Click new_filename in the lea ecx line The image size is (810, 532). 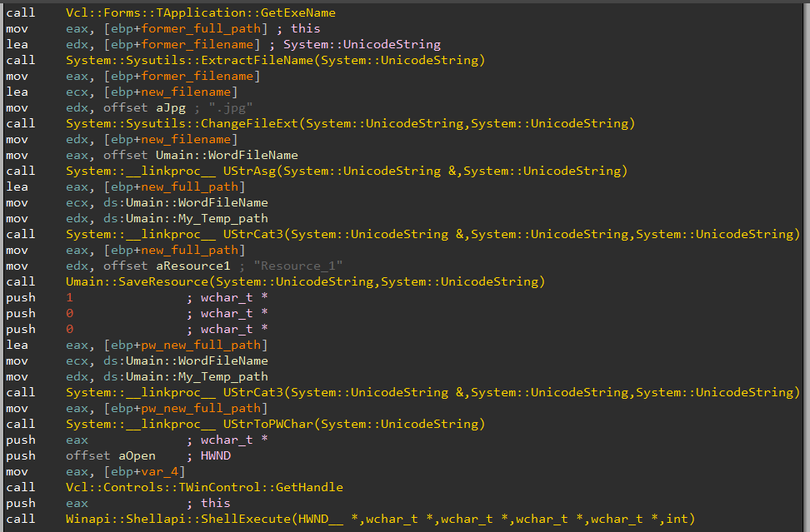[x=186, y=92]
